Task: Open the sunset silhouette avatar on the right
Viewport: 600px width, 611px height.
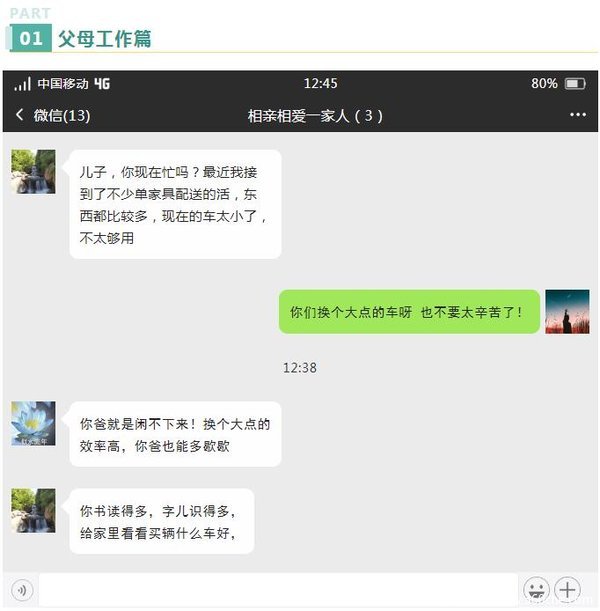Action: click(x=567, y=311)
